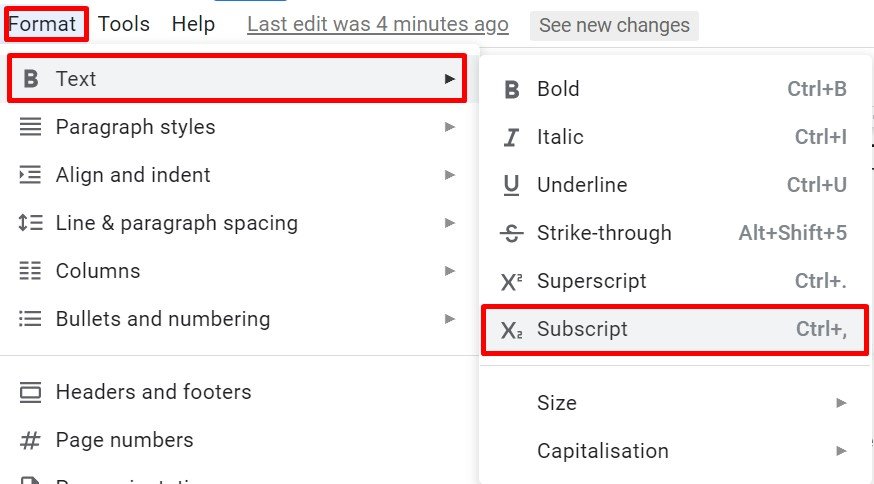Image resolution: width=874 pixels, height=484 pixels.
Task: Open the Help menu
Action: [x=193, y=24]
